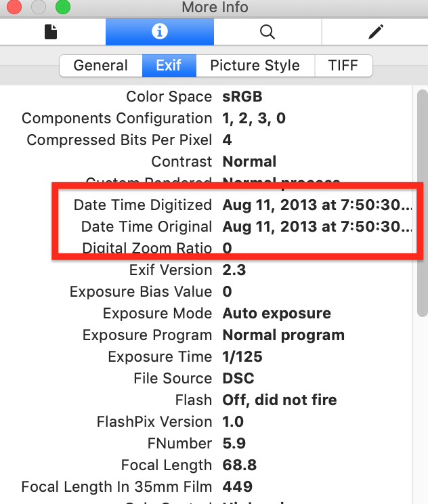Close the More Info window
Viewport: 428px width, 504px height.
pos(13,7)
